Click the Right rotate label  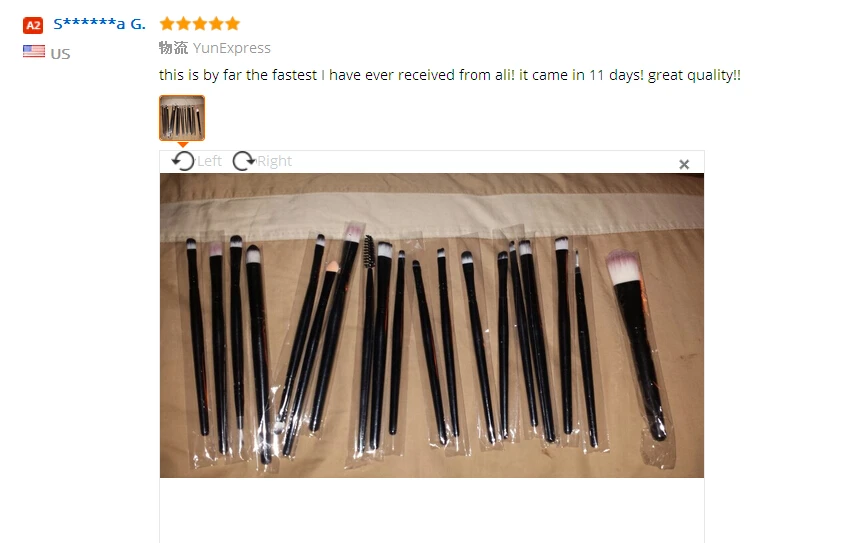(x=274, y=161)
